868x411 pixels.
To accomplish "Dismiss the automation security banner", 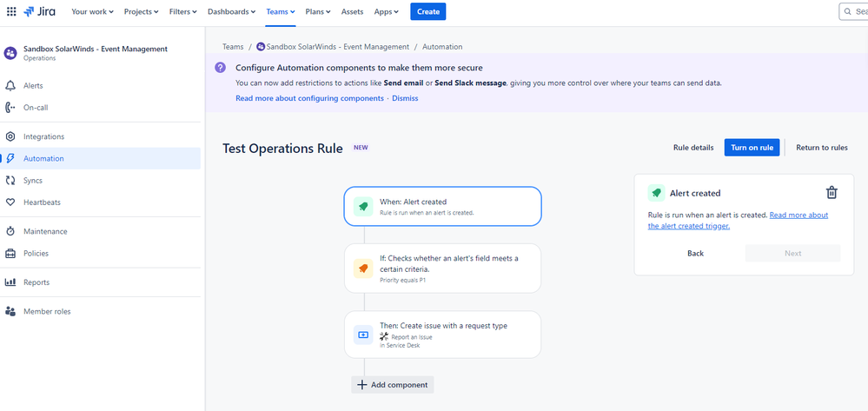I will click(x=405, y=98).
